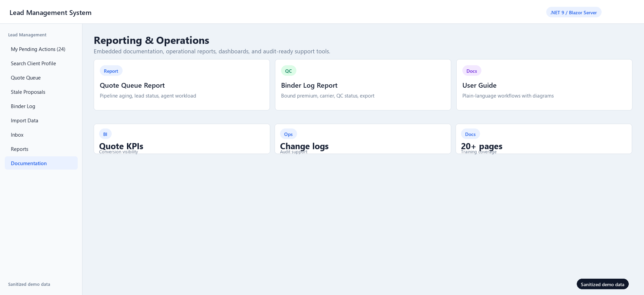Click 'Audit support' caption
644x295 pixels.
[x=294, y=152]
